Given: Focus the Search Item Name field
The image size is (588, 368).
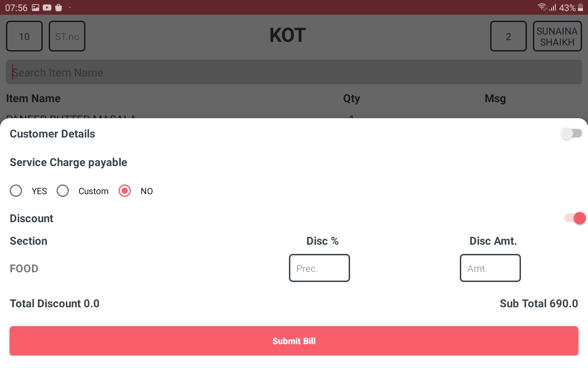Looking at the screenshot, I should point(294,72).
